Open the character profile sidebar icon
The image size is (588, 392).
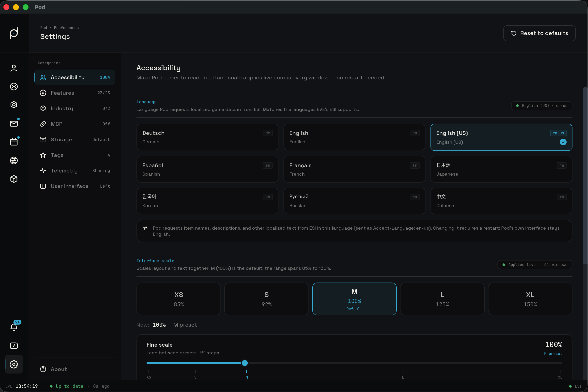14,68
